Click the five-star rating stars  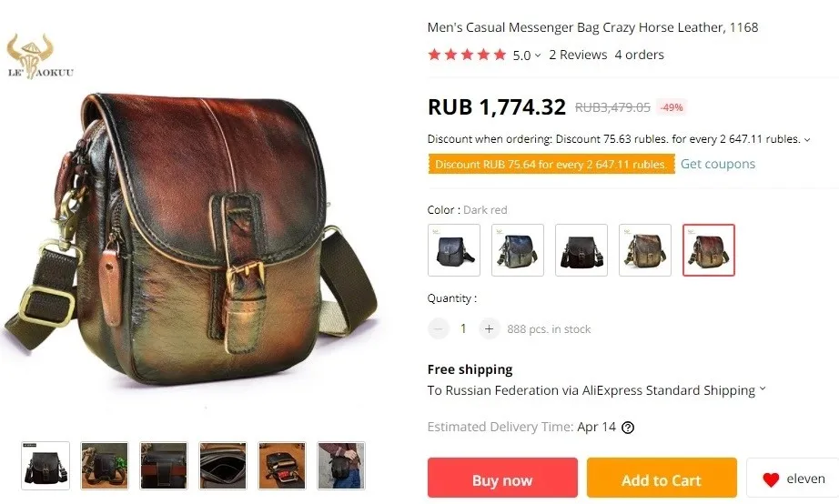tap(467, 55)
